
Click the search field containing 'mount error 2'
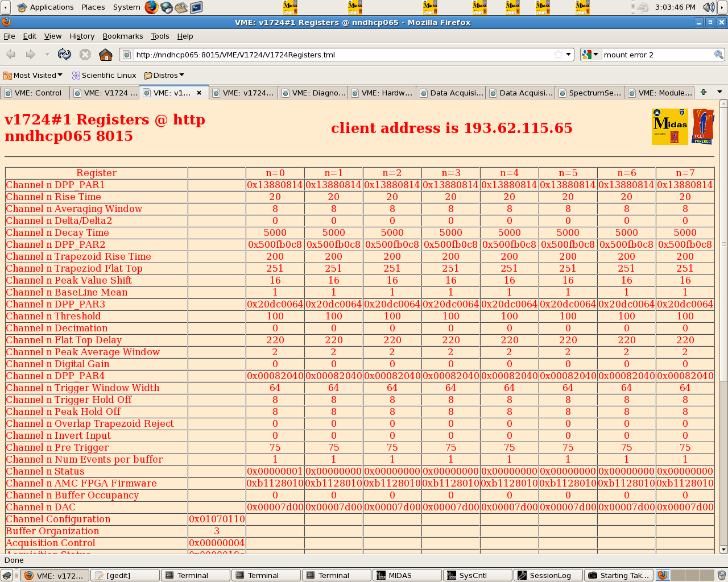click(x=657, y=55)
